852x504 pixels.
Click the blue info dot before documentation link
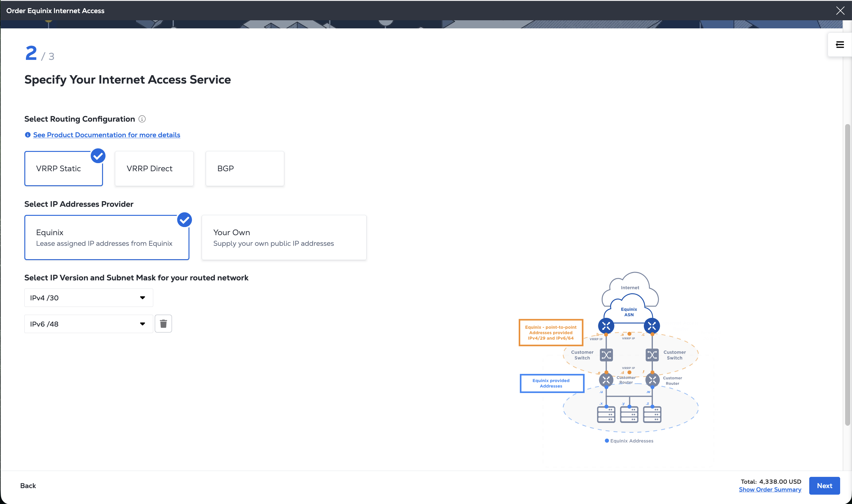[28, 135]
